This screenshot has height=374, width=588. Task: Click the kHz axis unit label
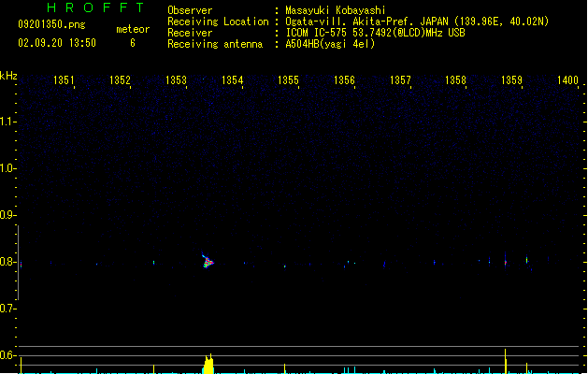(x=8, y=76)
